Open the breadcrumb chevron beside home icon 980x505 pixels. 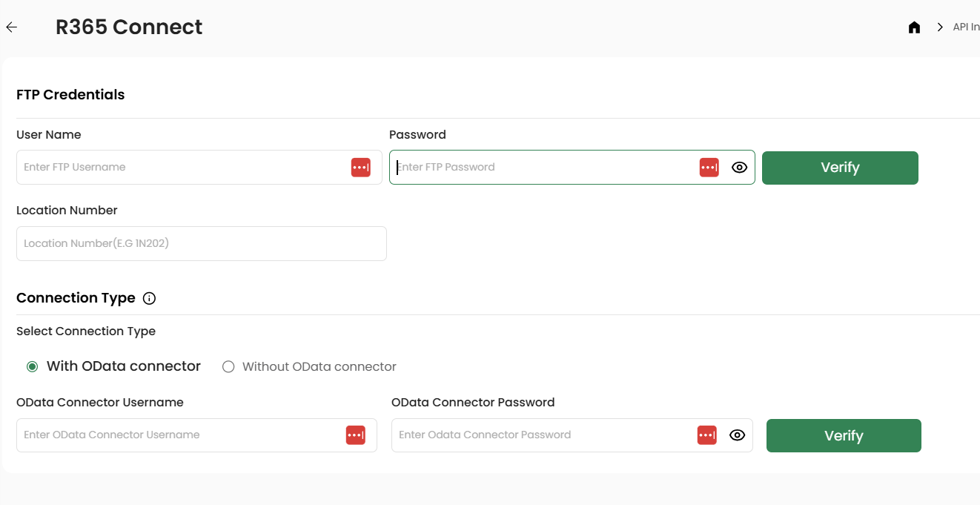click(940, 27)
